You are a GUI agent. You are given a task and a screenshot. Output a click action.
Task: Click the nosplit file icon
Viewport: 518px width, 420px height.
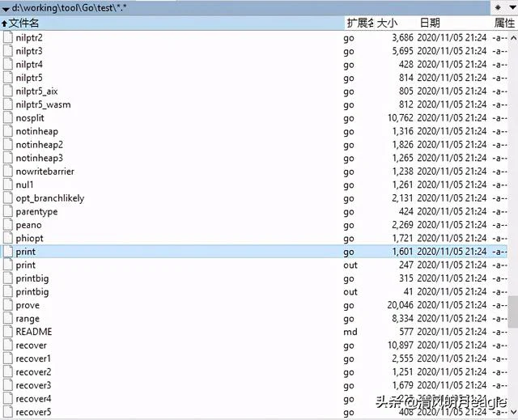pyautogui.click(x=8, y=117)
